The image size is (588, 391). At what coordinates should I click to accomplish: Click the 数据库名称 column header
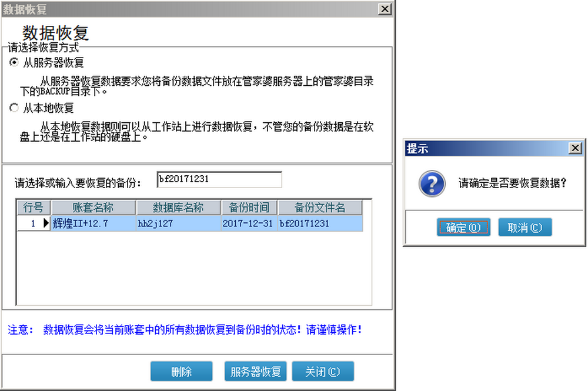pos(179,208)
